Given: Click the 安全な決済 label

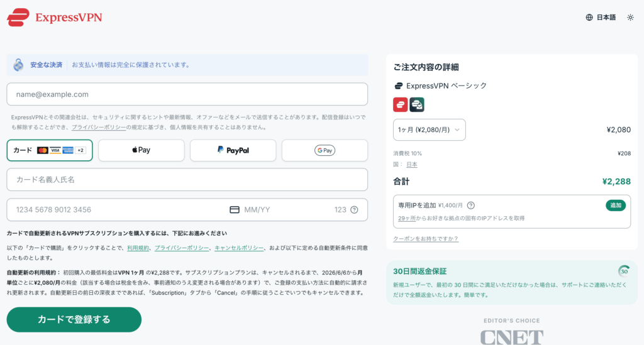Looking at the screenshot, I should (x=47, y=65).
